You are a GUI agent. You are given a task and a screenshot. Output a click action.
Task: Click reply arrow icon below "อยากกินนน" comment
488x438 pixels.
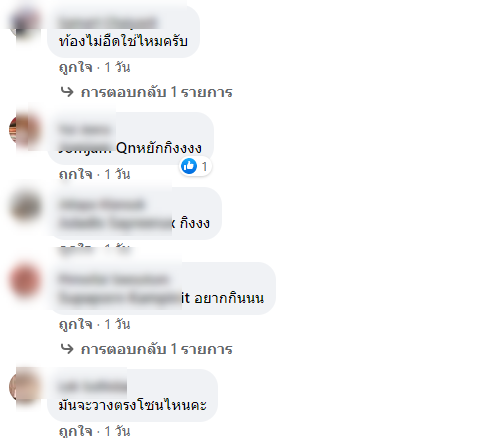(x=67, y=349)
